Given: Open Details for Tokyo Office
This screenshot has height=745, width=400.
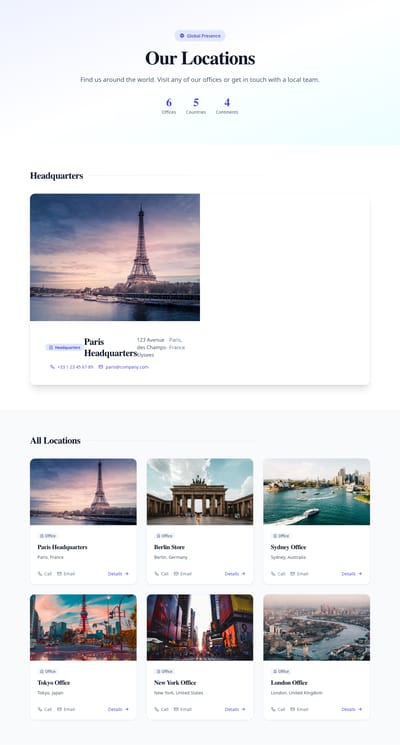Looking at the screenshot, I should click(118, 709).
